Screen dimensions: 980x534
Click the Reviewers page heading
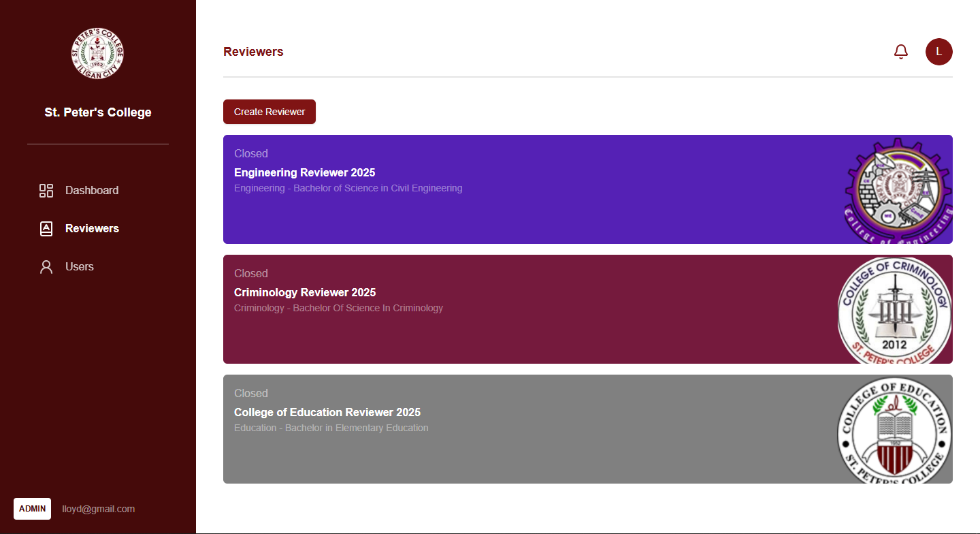[253, 52]
